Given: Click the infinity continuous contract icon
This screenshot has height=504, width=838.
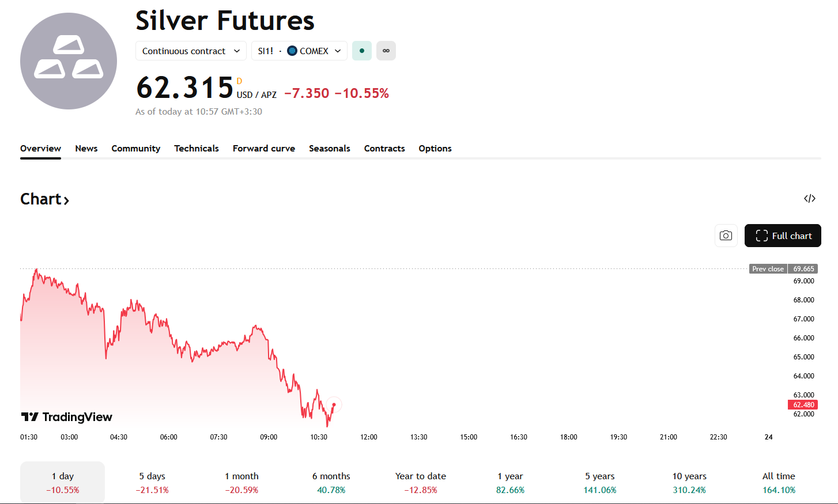Looking at the screenshot, I should [x=386, y=51].
